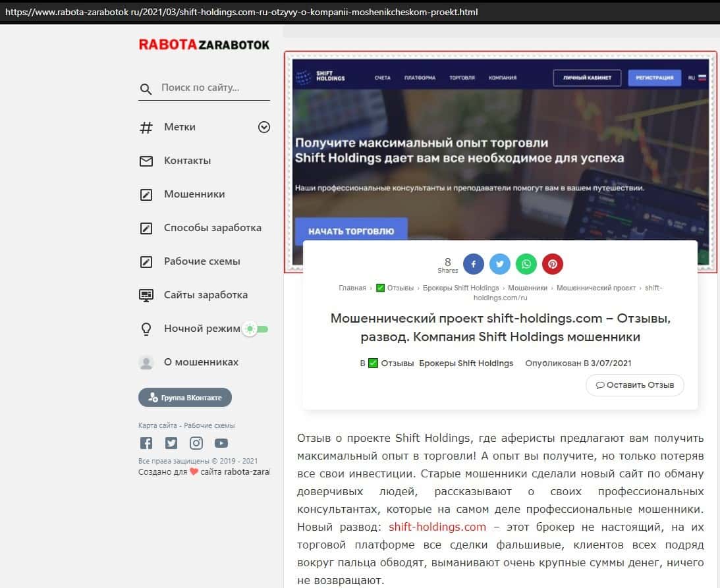
Task: Click the hash icon next to Метки
Action: pos(146,127)
